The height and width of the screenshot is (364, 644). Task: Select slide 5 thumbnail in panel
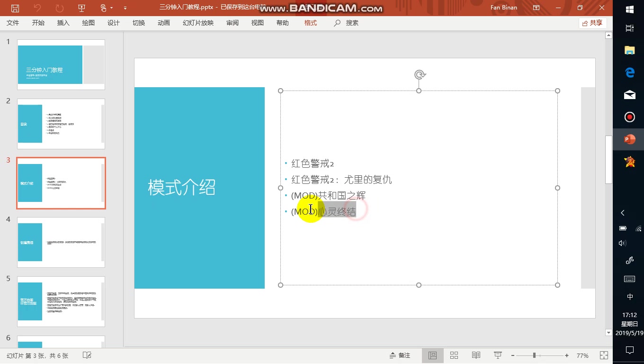61,301
